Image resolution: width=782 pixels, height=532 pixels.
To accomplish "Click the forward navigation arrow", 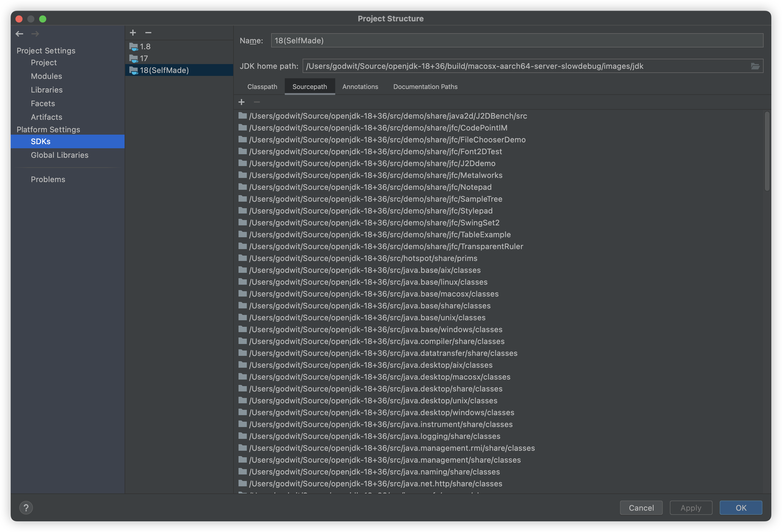I will (35, 34).
